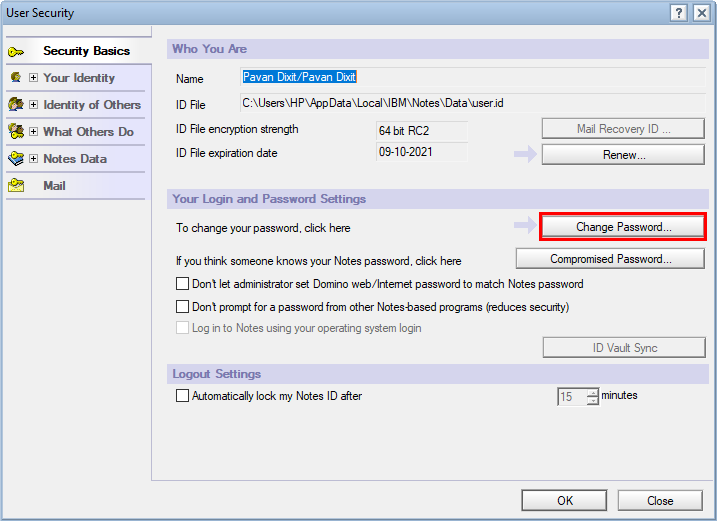Viewport: 717px width, 521px height.
Task: Click the Identity of Others icon
Action: (15, 104)
